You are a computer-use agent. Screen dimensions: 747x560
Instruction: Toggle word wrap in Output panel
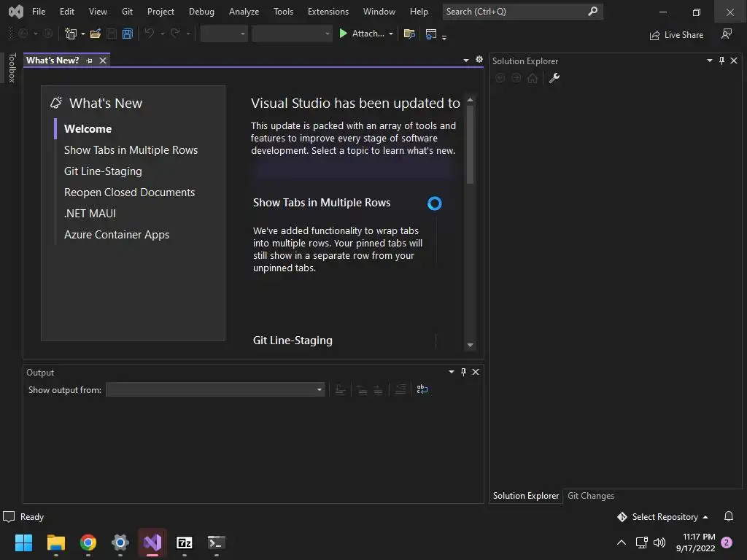(422, 389)
